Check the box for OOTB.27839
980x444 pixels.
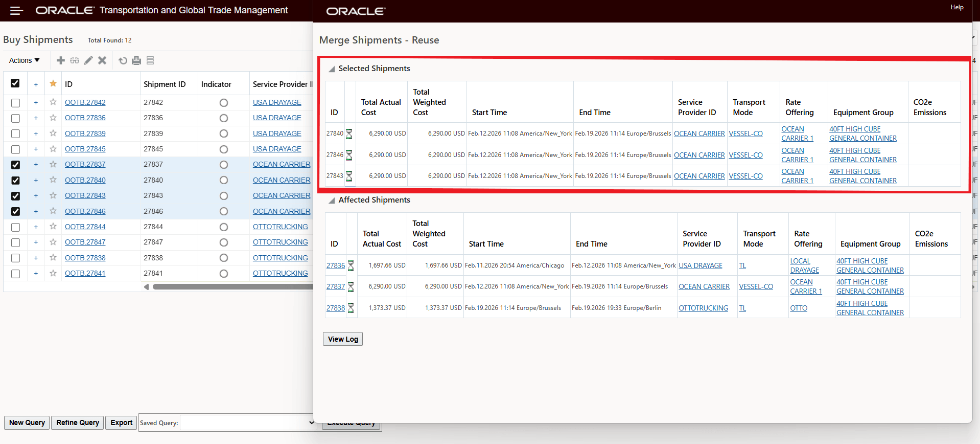coord(15,134)
